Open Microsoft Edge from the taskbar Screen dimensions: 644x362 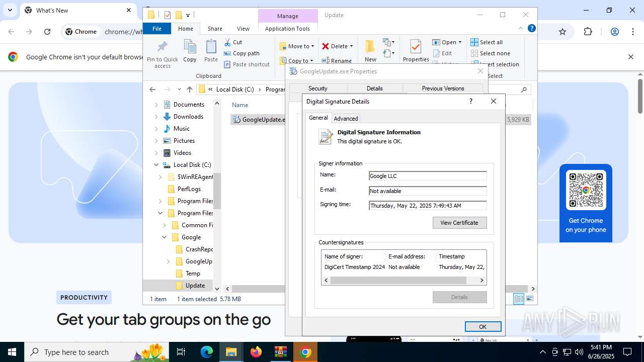pos(207,352)
